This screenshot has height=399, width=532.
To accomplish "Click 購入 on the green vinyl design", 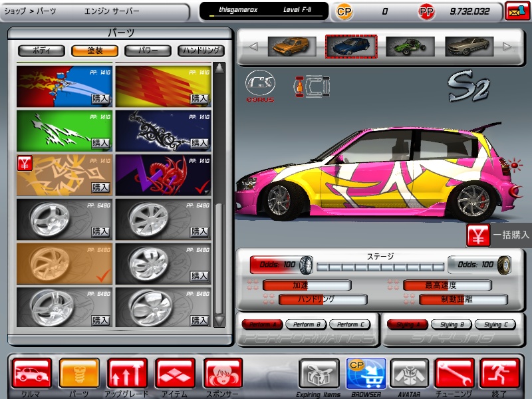I will (x=100, y=143).
